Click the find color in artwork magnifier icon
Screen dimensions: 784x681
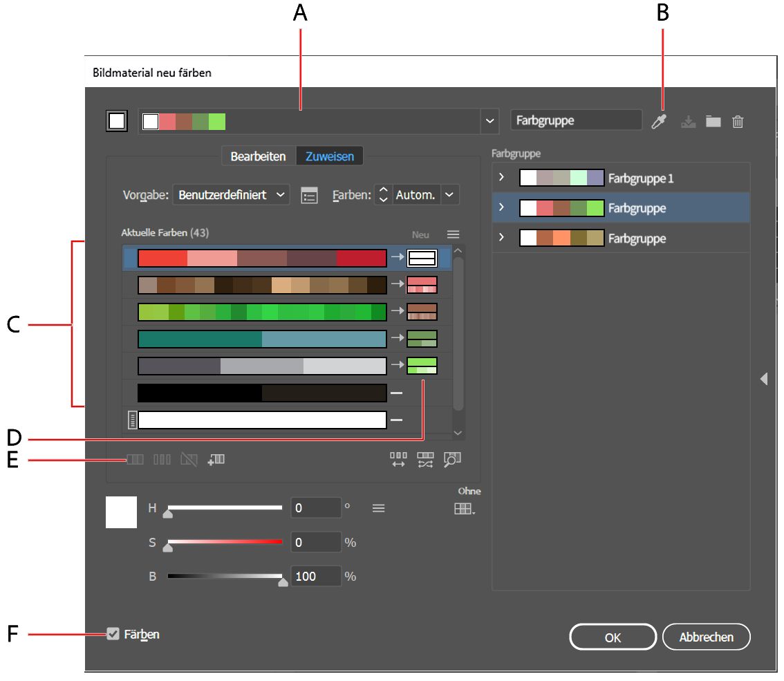453,460
